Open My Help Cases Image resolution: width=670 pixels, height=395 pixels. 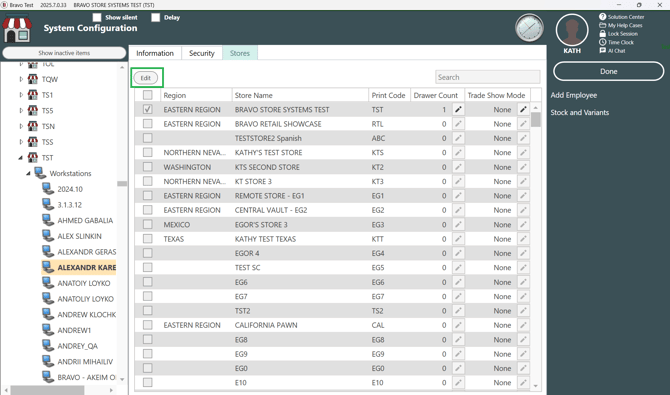(620, 25)
